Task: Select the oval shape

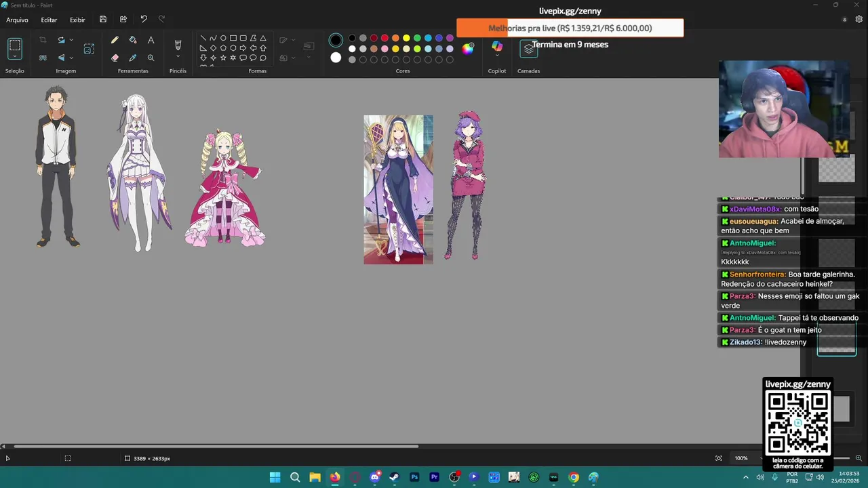Action: click(223, 38)
